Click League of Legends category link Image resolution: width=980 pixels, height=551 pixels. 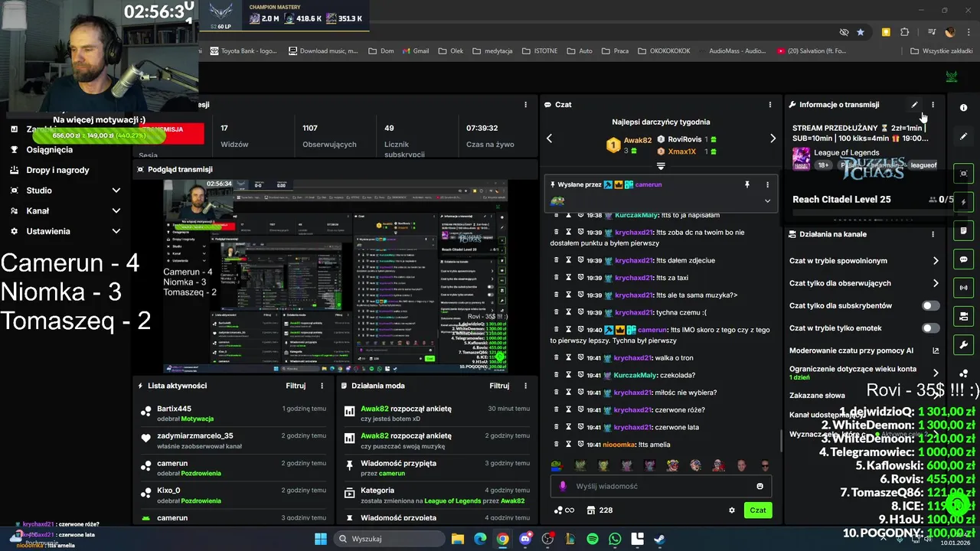tap(847, 152)
